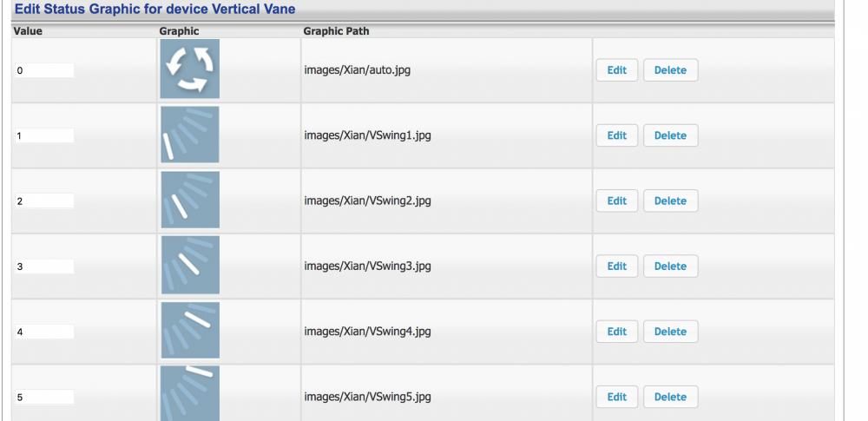This screenshot has width=868, height=421.
Task: Click the value field containing 4
Action: (x=43, y=332)
